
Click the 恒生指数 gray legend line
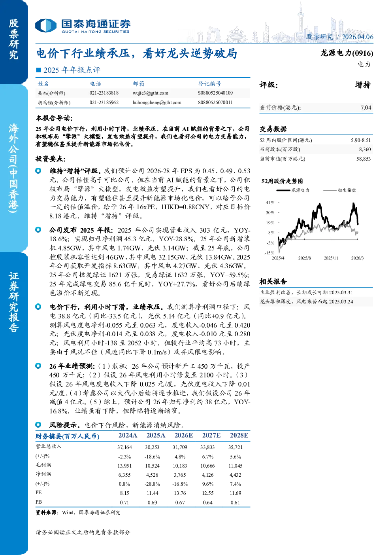pos(330,190)
